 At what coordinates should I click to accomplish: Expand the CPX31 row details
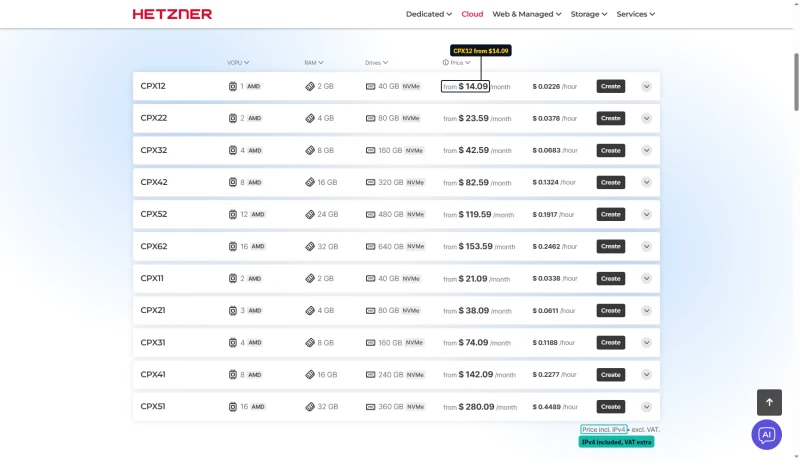point(646,343)
